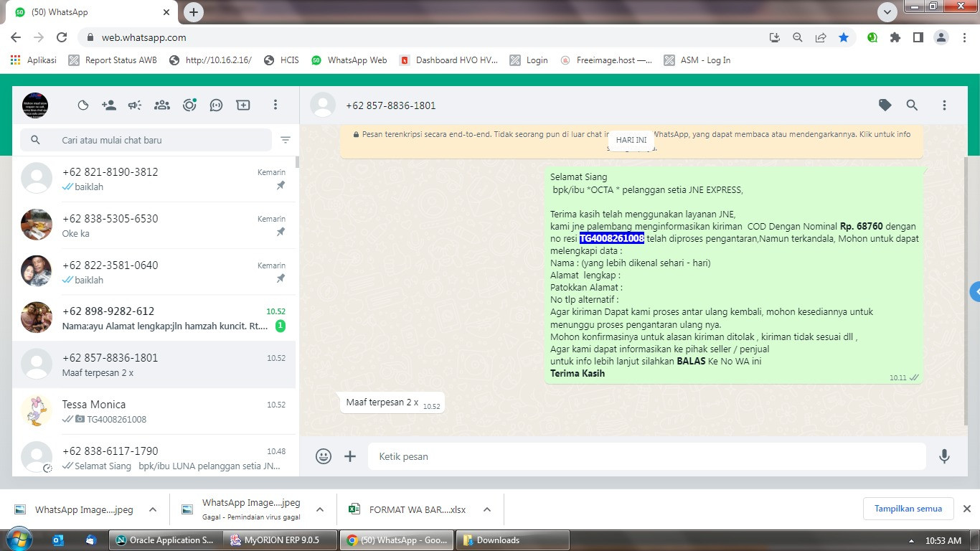Switch to MyORION ERP 9.0.5 taskbar window
Viewport: 980px width, 551px height.
click(280, 540)
